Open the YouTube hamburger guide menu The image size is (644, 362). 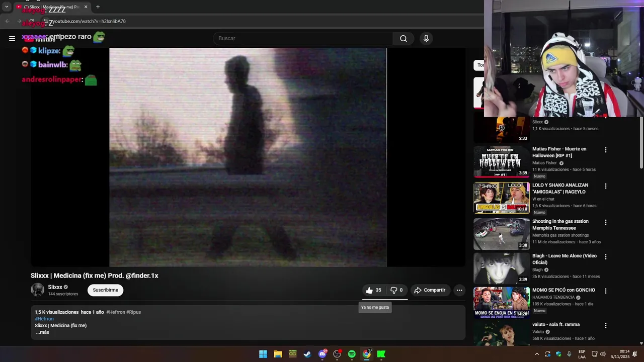tap(12, 38)
